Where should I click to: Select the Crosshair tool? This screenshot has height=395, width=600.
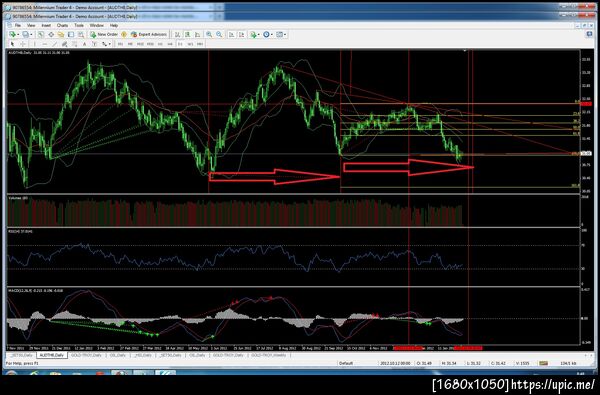(23, 44)
